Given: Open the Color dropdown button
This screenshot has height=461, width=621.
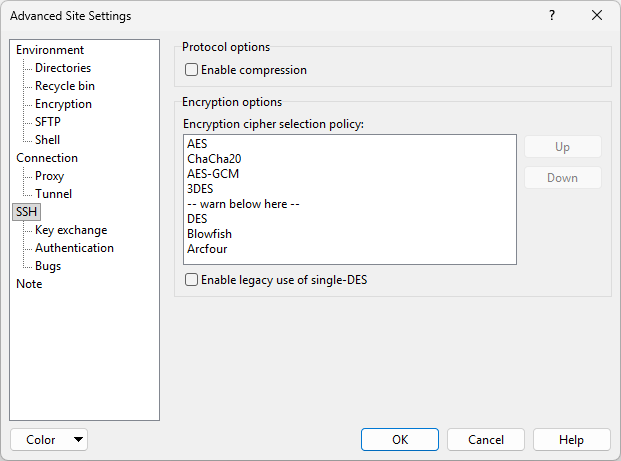Looking at the screenshot, I should 48,440.
